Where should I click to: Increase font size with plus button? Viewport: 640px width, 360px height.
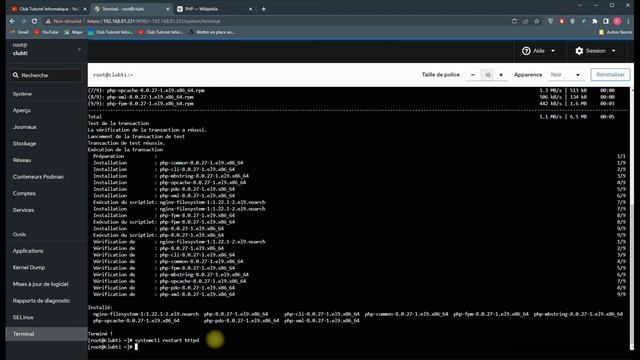501,75
